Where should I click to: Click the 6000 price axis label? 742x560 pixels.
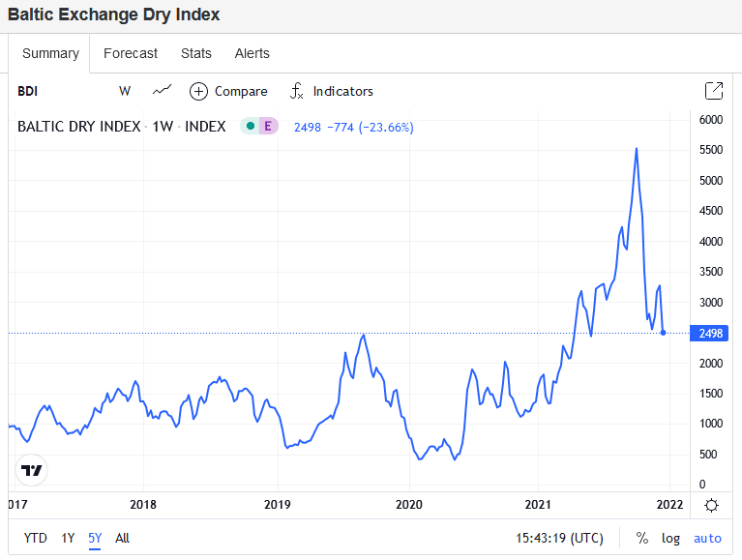[711, 120]
